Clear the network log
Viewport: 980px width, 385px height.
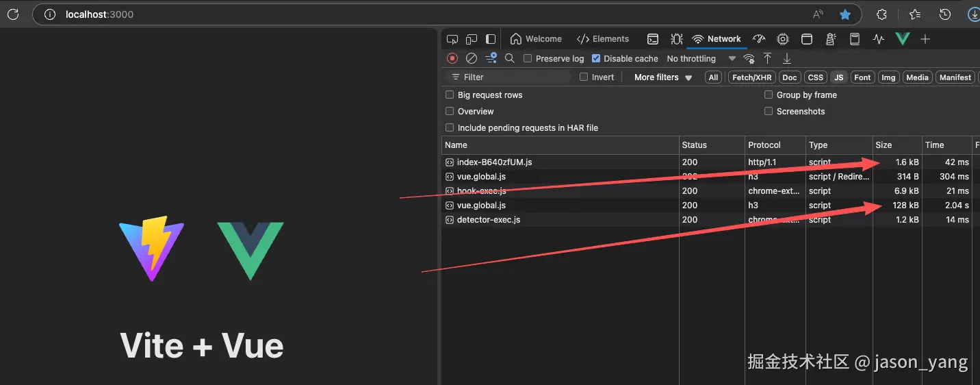pos(472,58)
